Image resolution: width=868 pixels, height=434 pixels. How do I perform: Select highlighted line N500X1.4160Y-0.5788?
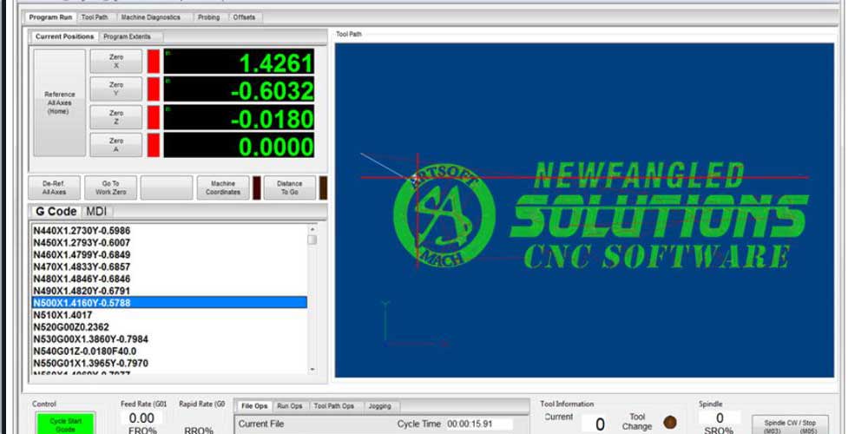coord(169,303)
